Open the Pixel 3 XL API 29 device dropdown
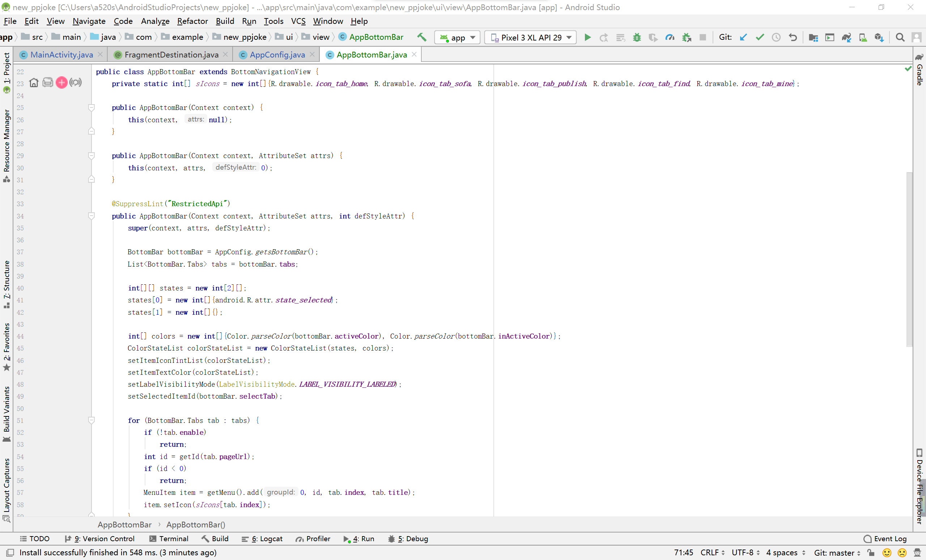 point(530,37)
